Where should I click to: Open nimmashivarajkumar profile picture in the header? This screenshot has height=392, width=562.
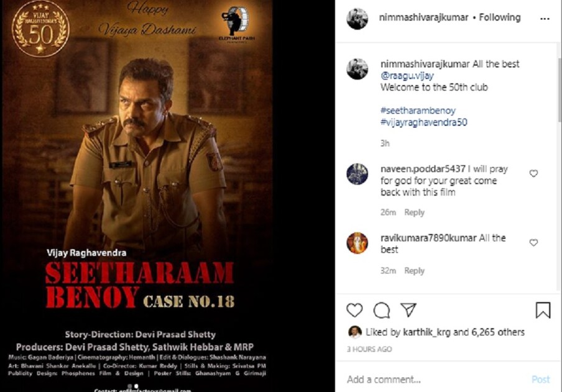[357, 19]
